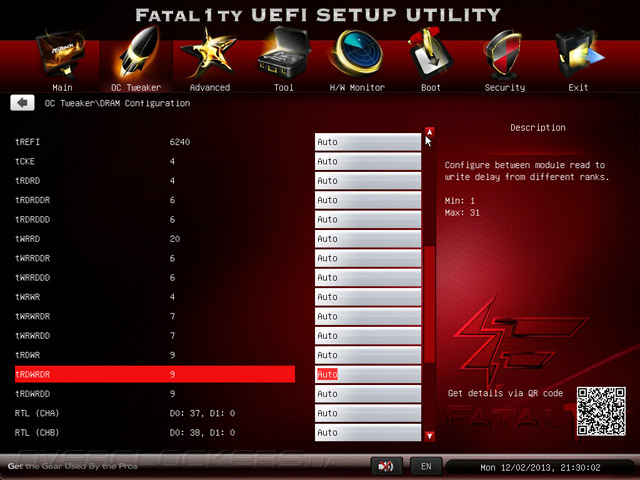Click the scrollbar up arrow

pos(429,132)
